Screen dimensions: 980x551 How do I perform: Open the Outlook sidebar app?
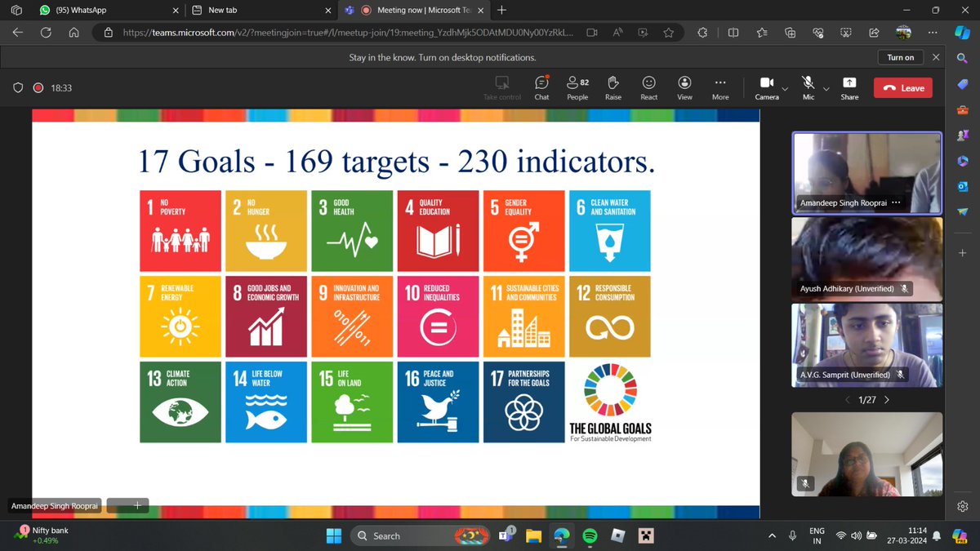962,186
